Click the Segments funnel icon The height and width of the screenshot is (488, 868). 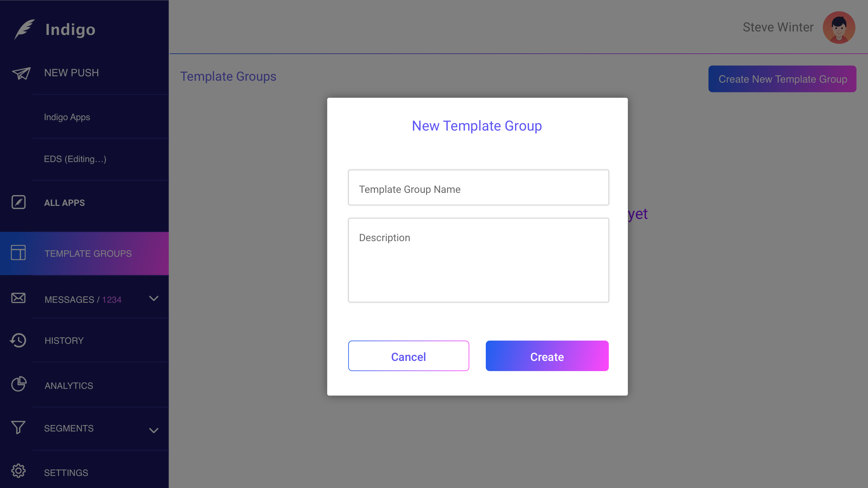[18, 427]
